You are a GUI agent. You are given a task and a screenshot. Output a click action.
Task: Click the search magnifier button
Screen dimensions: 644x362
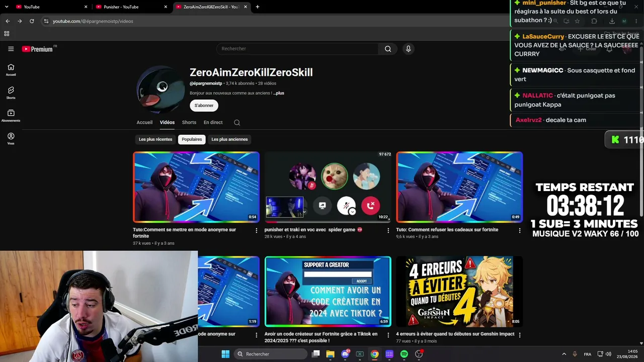(388, 49)
